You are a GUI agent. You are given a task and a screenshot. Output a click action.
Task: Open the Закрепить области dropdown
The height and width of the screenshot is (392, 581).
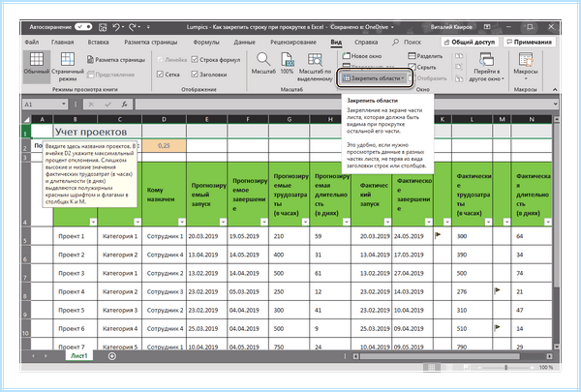(x=373, y=78)
